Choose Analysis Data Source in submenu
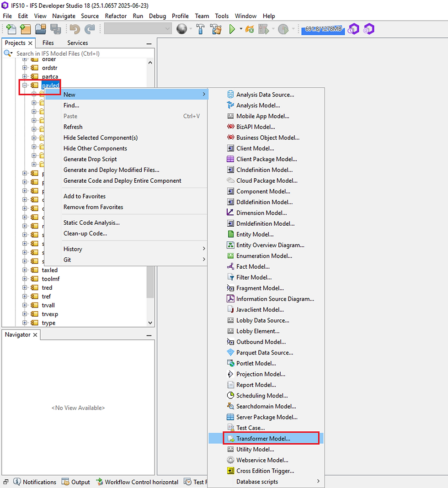Viewport: 448px width, 488px height. pos(266,95)
